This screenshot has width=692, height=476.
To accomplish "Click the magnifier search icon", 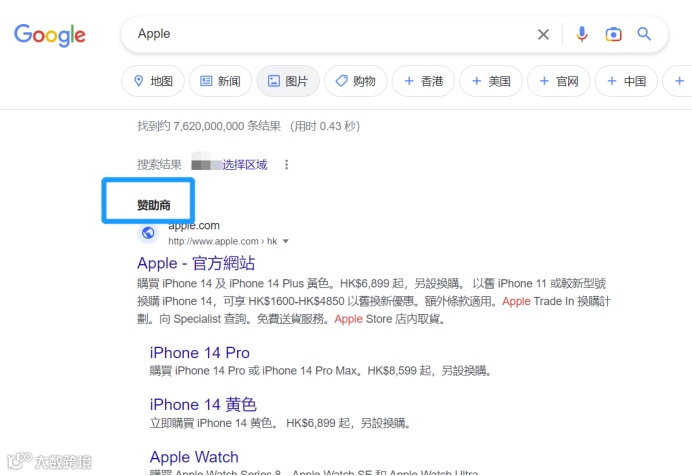I will (x=644, y=34).
